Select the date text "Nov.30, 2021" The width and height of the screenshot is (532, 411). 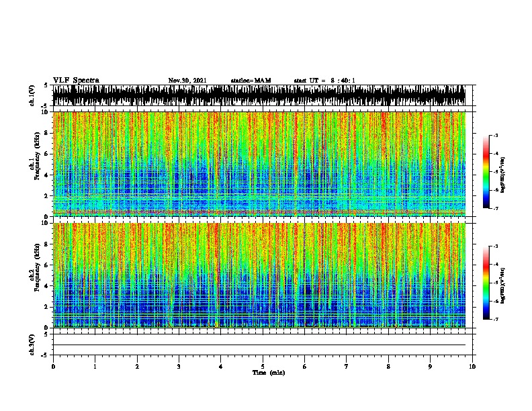click(x=187, y=81)
